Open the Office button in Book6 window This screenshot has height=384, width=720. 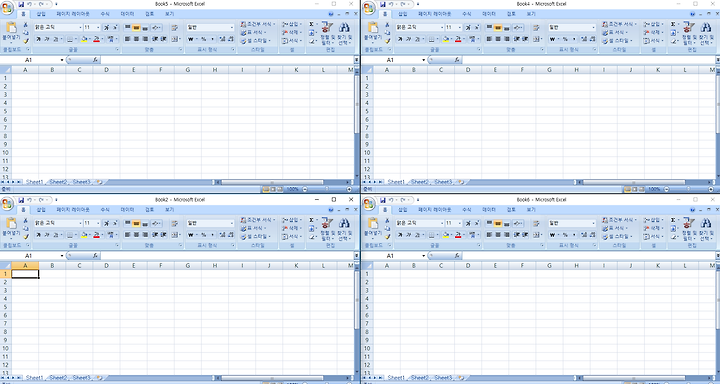(x=369, y=204)
